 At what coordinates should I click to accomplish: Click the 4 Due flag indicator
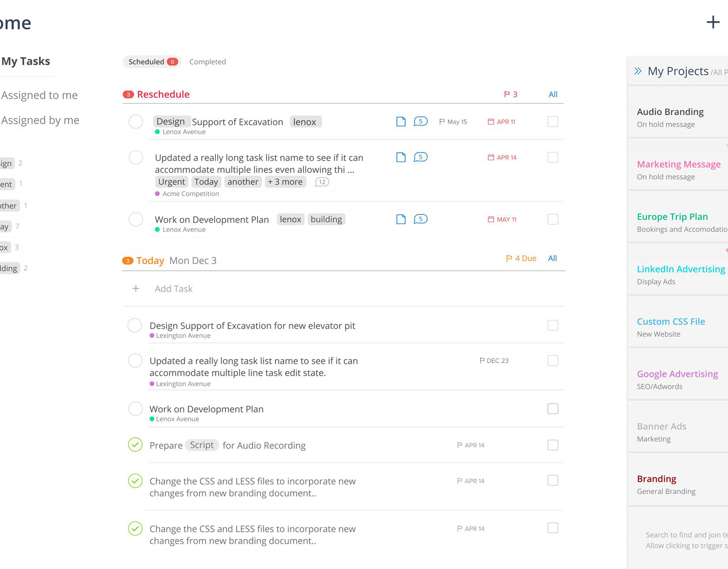pyautogui.click(x=521, y=258)
